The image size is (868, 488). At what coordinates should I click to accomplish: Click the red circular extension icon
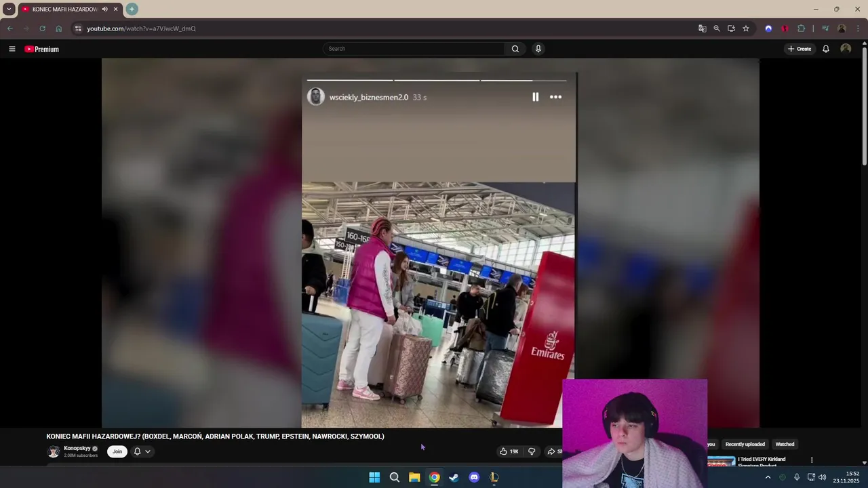coord(785,28)
